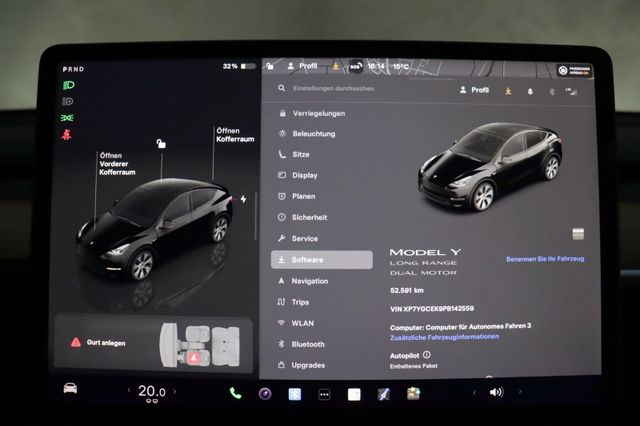Image resolution: width=640 pixels, height=426 pixels.
Task: Tap the notification bell icon
Action: point(528,90)
